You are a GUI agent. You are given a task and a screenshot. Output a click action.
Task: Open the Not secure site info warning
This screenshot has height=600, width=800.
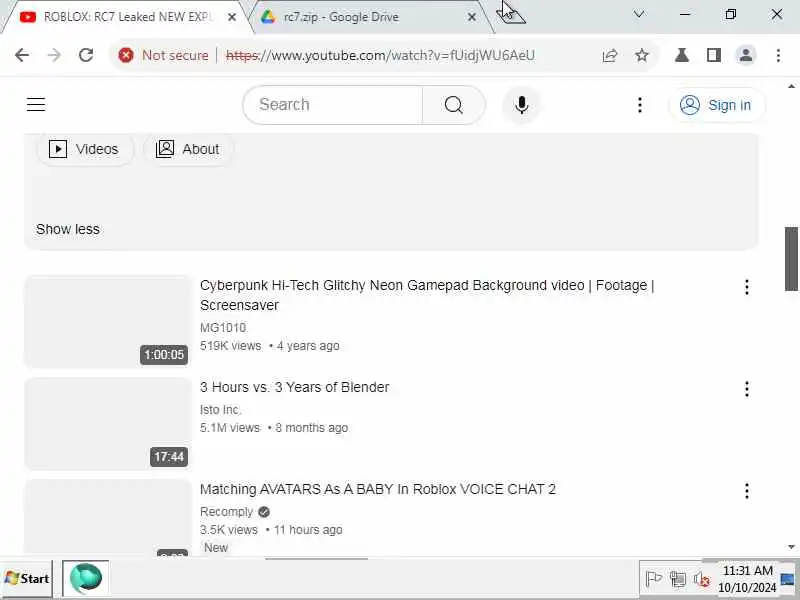[x=163, y=55]
